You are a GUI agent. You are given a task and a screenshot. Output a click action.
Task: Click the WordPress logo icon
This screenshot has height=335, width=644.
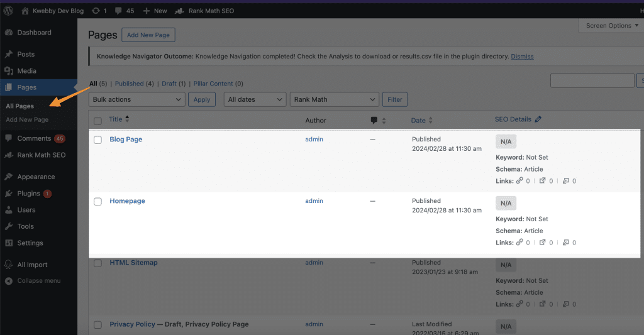point(8,11)
